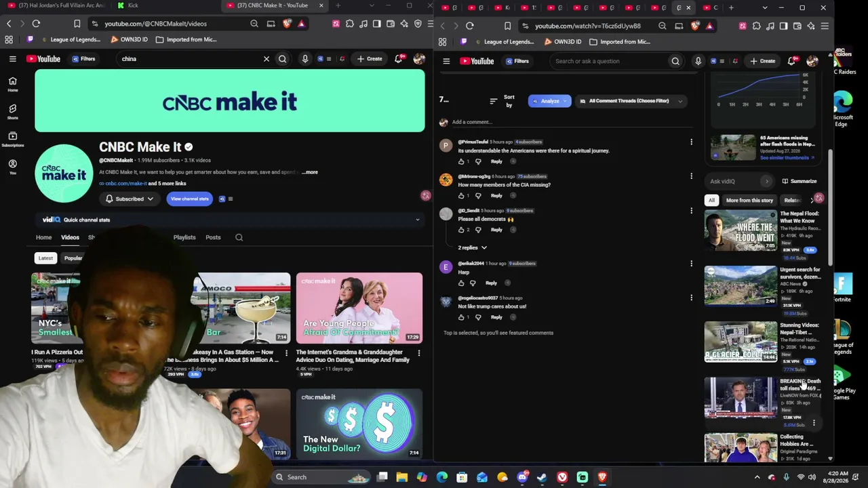
Task: Open notifications bell in the channel window
Action: pos(399,59)
